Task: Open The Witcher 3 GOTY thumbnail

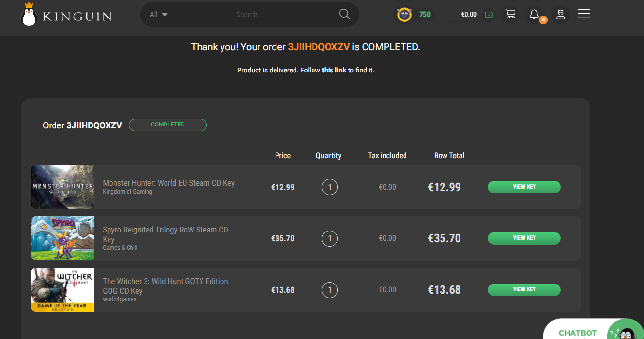Action: (x=62, y=290)
